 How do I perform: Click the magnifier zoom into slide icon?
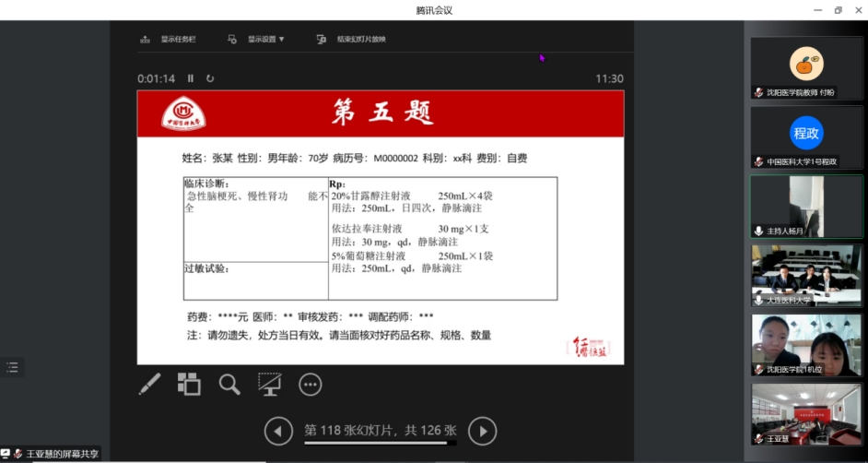point(229,384)
